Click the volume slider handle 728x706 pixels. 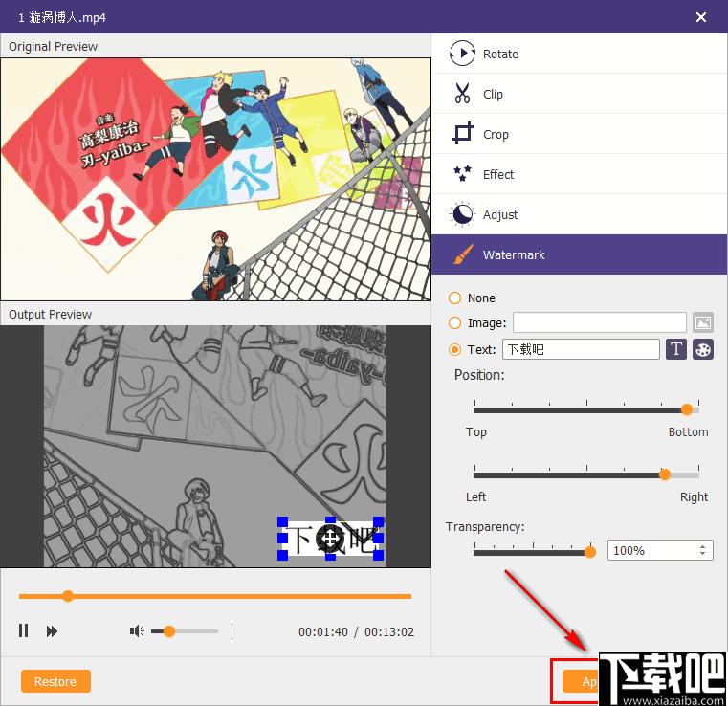tap(169, 631)
